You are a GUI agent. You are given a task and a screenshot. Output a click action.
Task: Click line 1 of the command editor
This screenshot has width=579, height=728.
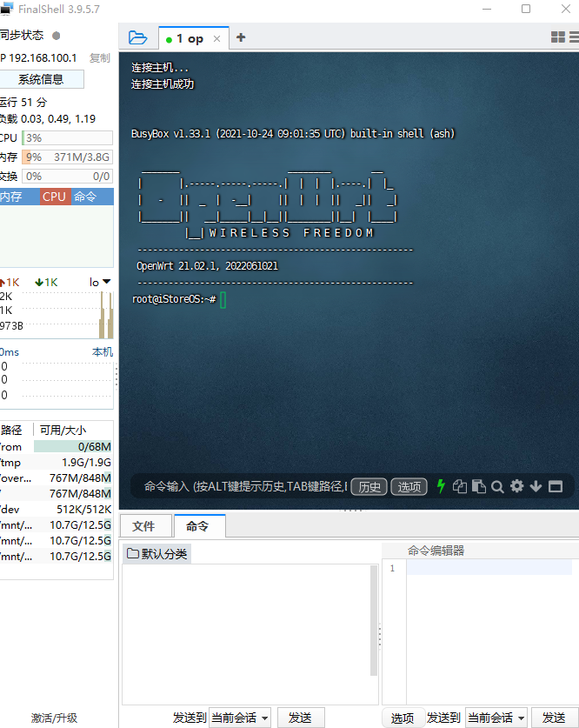click(x=489, y=568)
